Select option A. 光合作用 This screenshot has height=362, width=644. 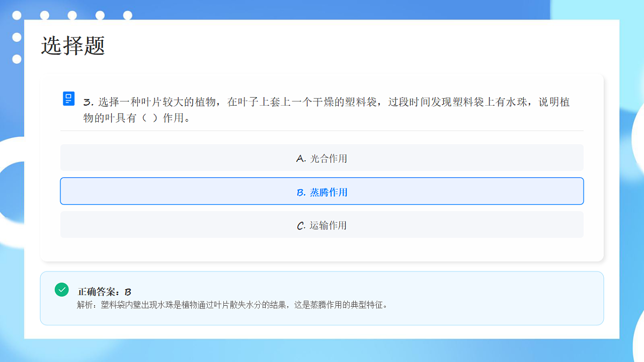coord(321,158)
